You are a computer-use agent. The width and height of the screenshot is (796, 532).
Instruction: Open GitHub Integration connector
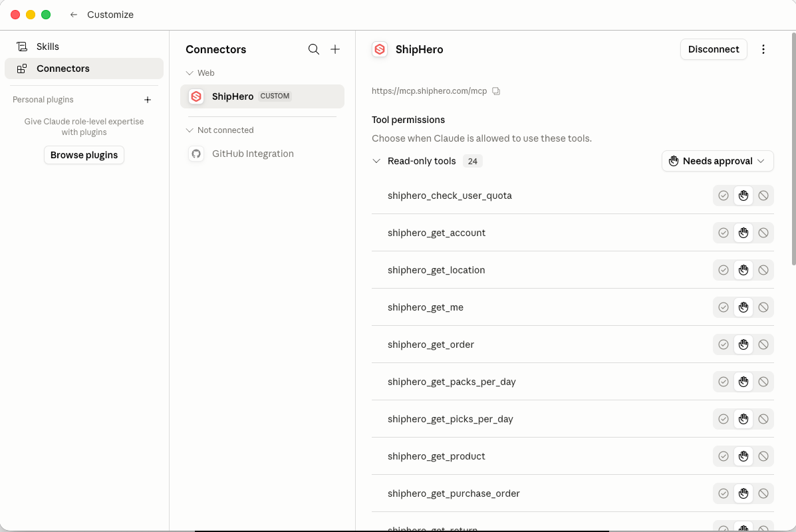point(262,154)
